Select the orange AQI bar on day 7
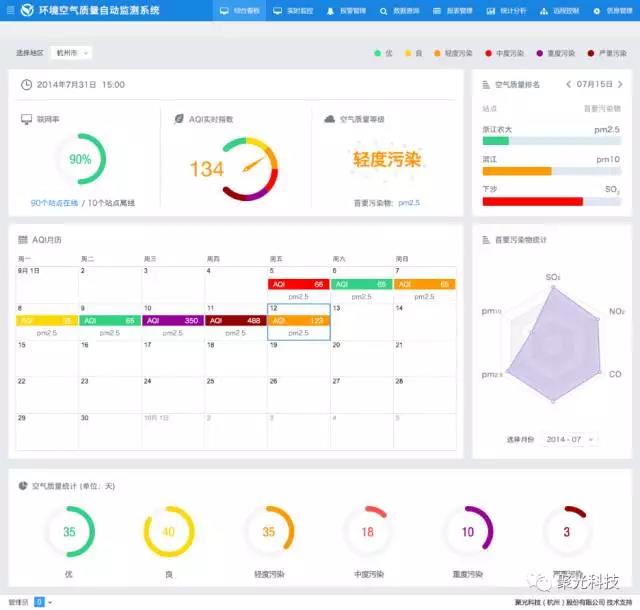This screenshot has width=640, height=610. [424, 284]
